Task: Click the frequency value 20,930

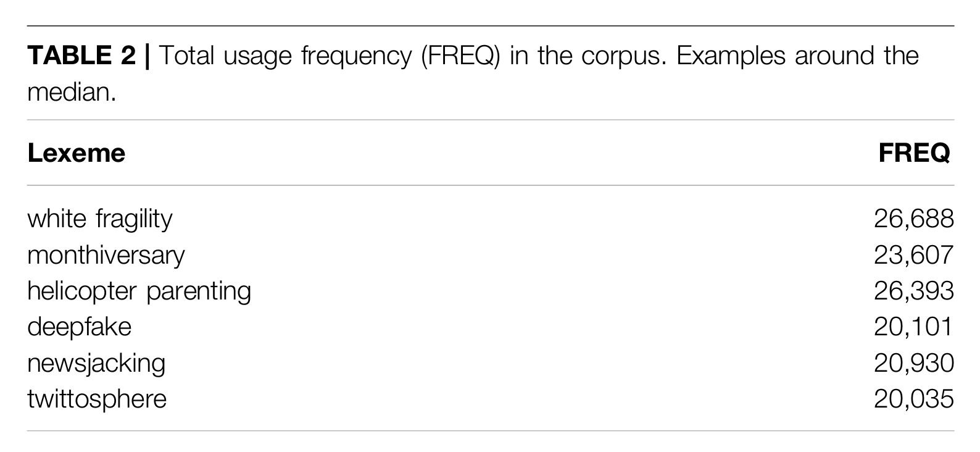Action: [913, 363]
